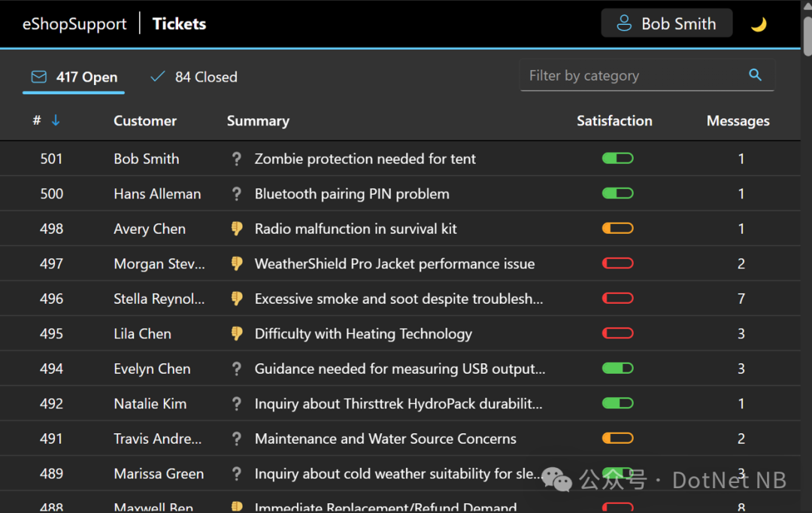Viewport: 812px width, 513px height.
Task: Open ticket Bluetooth pairing PIN problem
Action: coord(352,193)
